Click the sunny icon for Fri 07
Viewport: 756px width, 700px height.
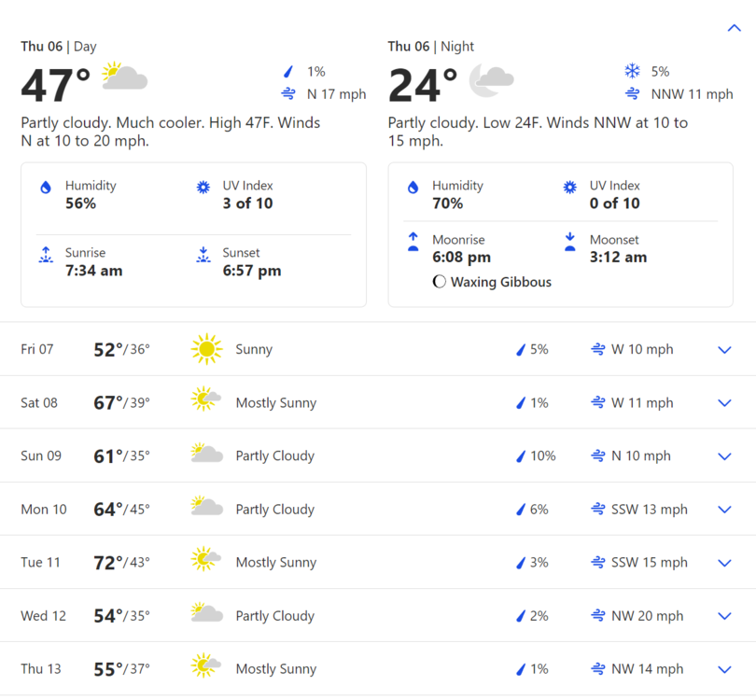tap(206, 350)
